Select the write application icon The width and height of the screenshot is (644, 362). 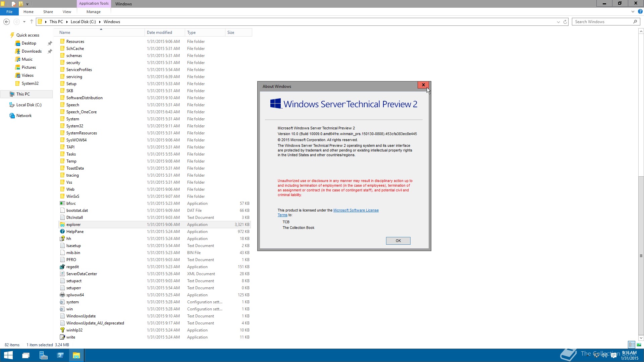point(62,337)
